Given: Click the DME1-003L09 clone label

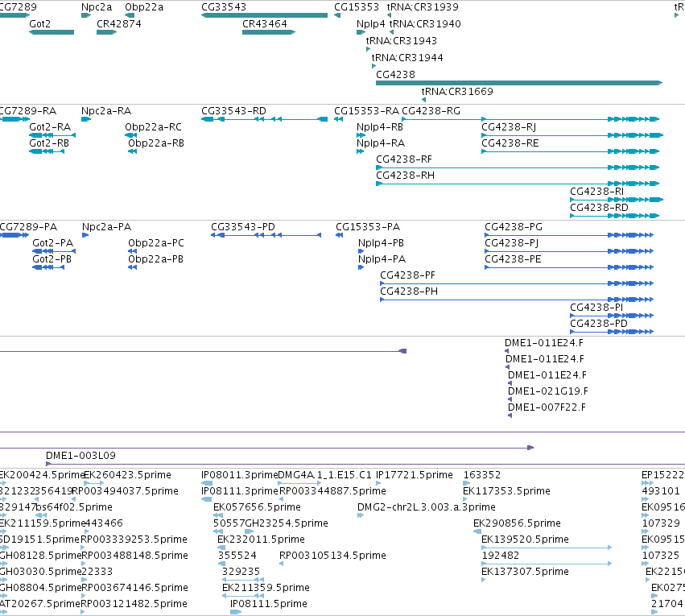Looking at the screenshot, I should (x=80, y=456).
